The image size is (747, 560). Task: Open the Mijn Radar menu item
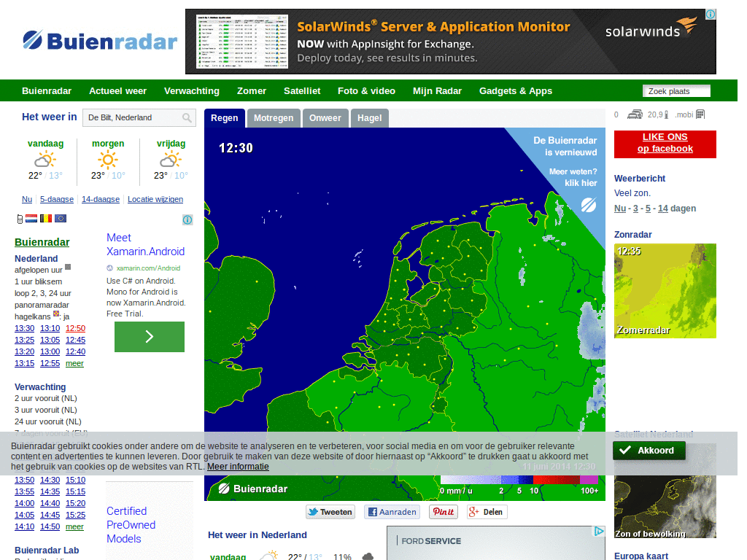coord(438,91)
